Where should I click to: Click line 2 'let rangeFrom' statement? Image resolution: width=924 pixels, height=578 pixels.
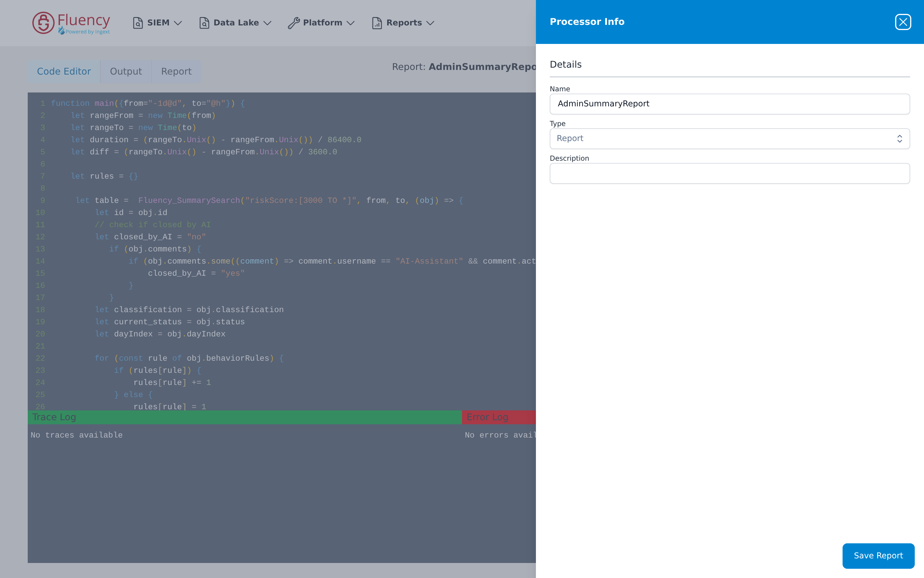tap(143, 115)
